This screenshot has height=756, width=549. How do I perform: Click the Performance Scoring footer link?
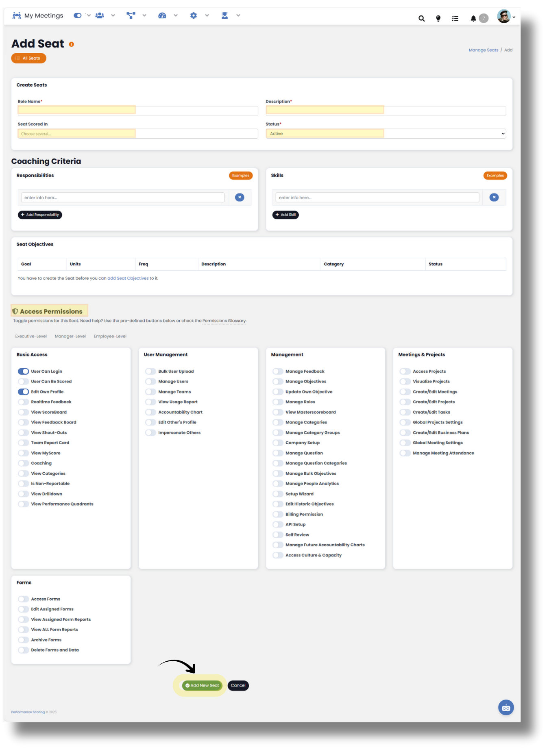click(28, 712)
